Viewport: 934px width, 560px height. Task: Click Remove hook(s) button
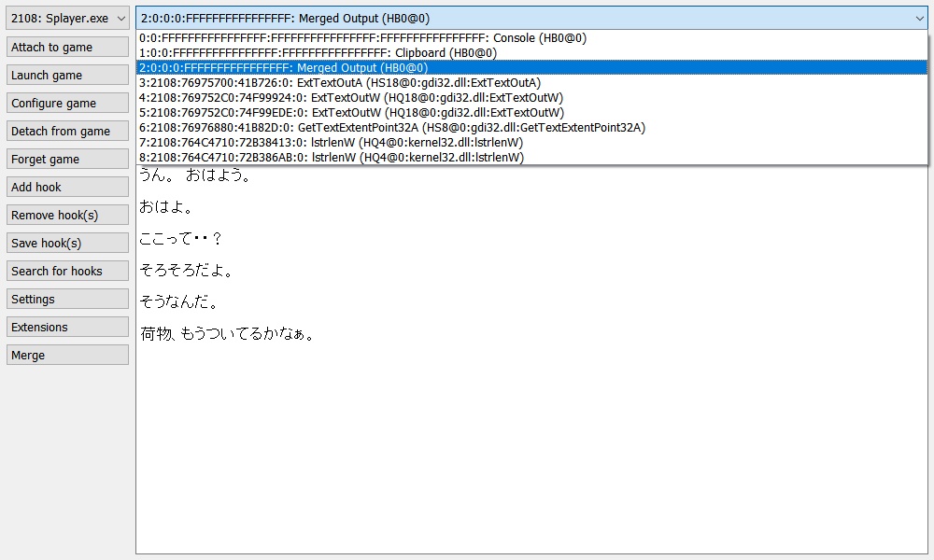pos(67,216)
